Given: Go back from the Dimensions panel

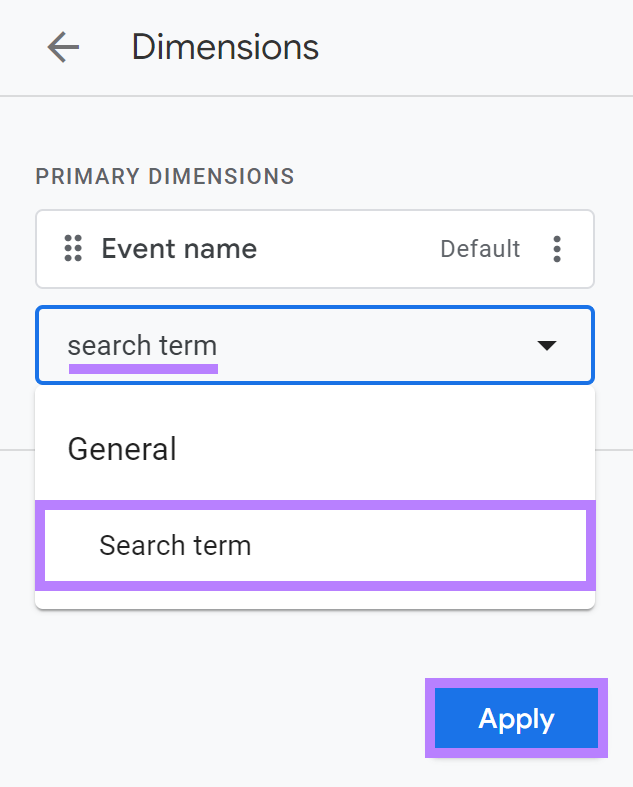Looking at the screenshot, I should click(x=63, y=47).
